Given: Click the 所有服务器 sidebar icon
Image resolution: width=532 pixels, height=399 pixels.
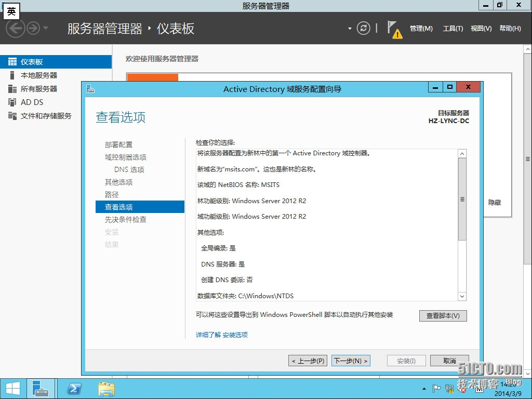Looking at the screenshot, I should click(x=12, y=89).
